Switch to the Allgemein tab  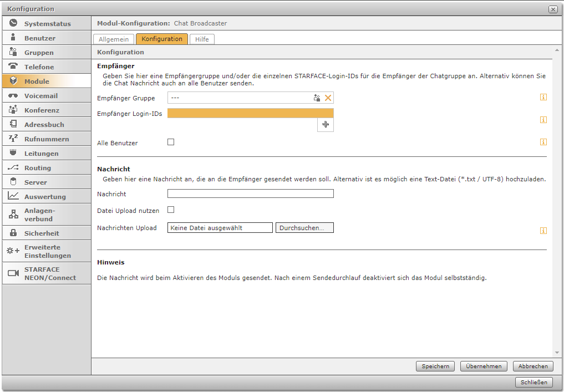114,39
